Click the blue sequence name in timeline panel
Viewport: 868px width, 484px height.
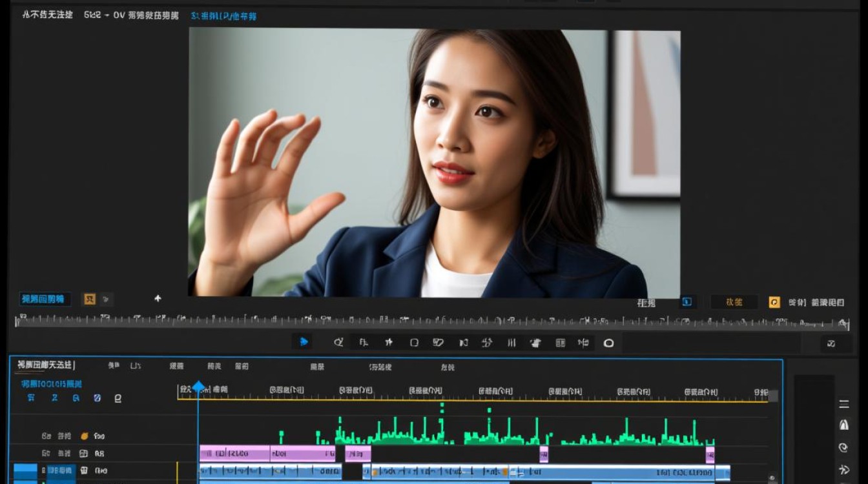(x=51, y=383)
